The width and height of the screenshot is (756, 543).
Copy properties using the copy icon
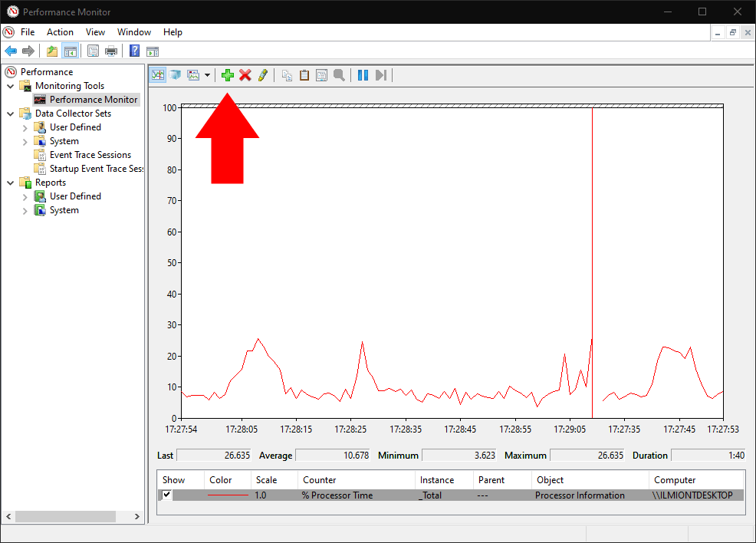coord(285,74)
